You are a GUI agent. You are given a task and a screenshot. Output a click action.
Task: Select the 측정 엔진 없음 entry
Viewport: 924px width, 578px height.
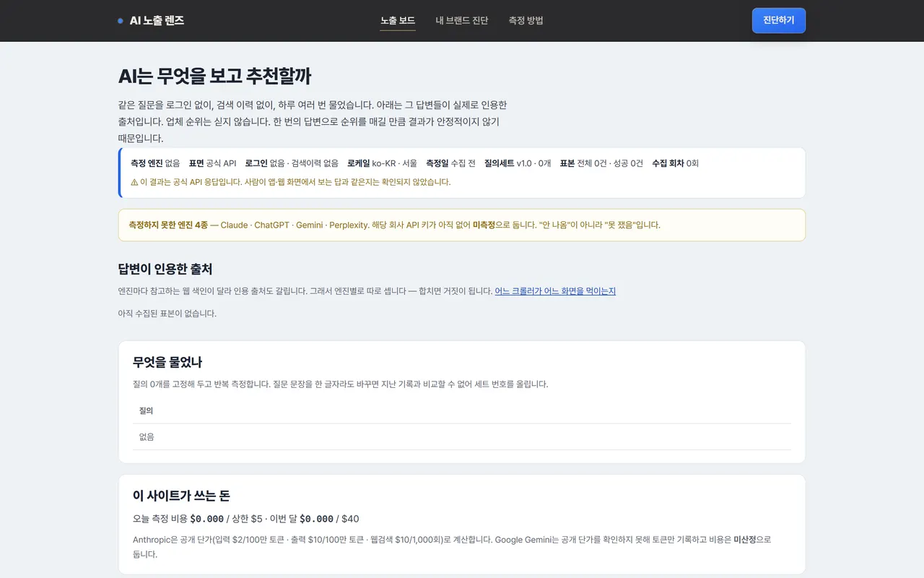click(155, 163)
